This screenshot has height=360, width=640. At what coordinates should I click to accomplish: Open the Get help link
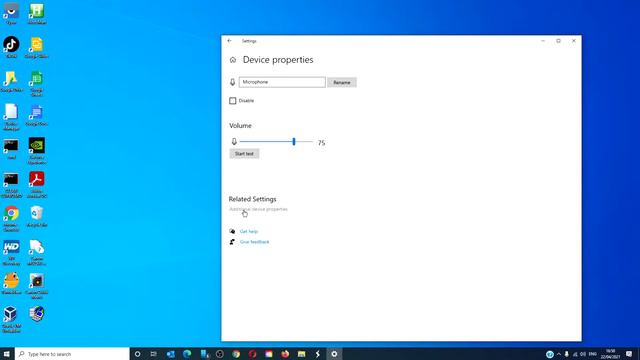click(249, 231)
